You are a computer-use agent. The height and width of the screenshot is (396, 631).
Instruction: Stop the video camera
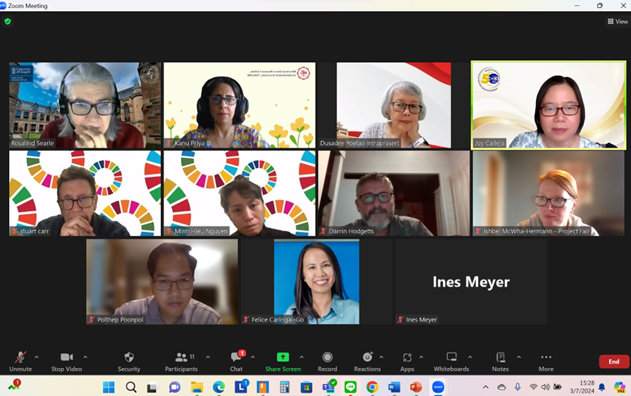66,361
